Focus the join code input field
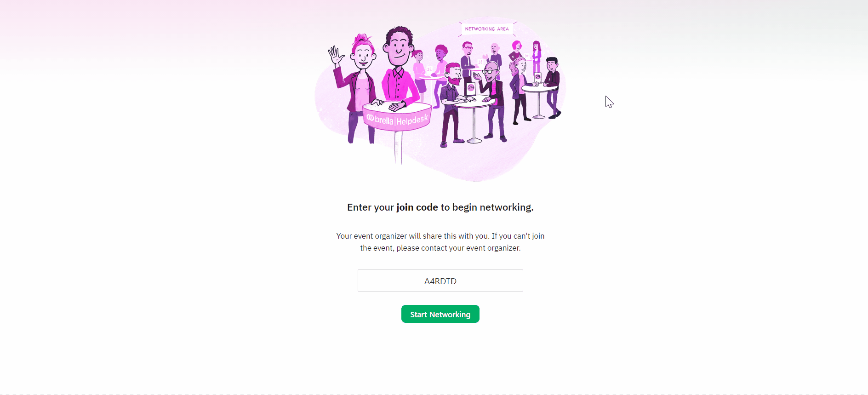The width and height of the screenshot is (868, 395). point(440,281)
